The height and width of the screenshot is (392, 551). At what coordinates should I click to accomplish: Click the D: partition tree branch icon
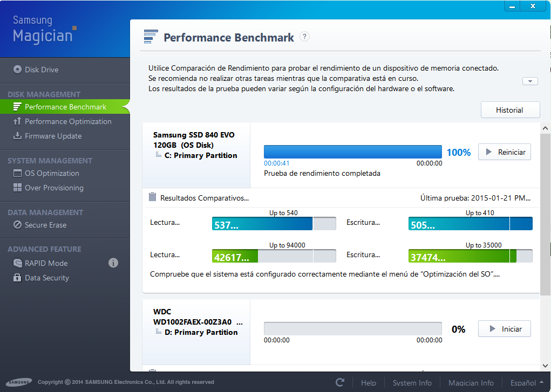(159, 332)
